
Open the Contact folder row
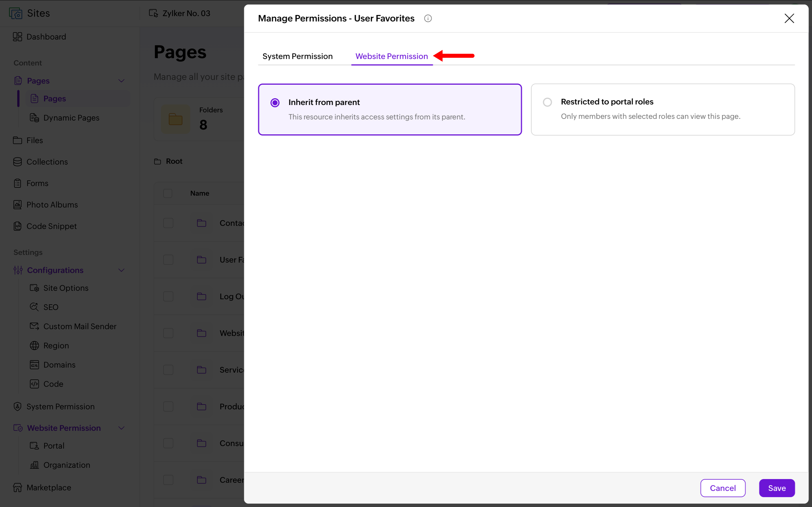click(199, 223)
